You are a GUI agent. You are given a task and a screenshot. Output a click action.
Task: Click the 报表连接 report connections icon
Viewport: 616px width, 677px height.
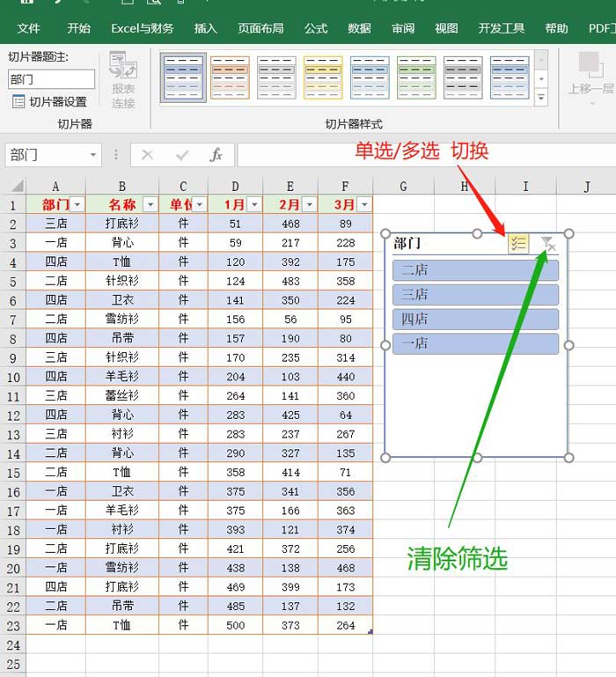(123, 79)
